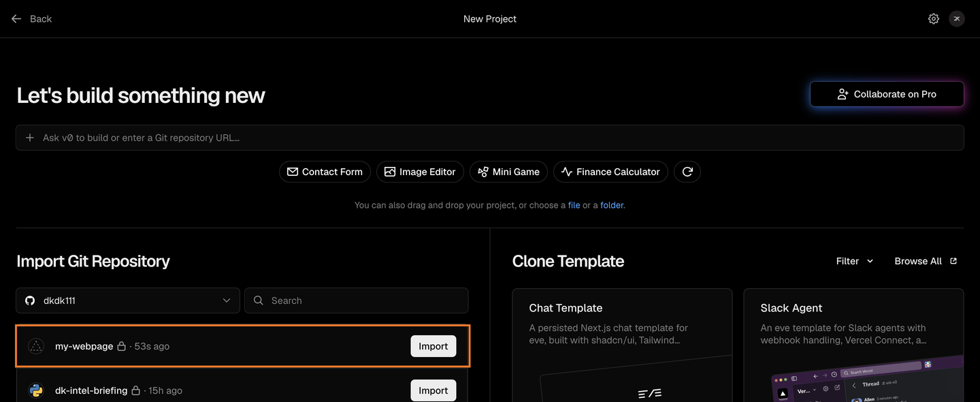Open settings via the gear icon
The height and width of the screenshot is (402, 980).
[934, 19]
